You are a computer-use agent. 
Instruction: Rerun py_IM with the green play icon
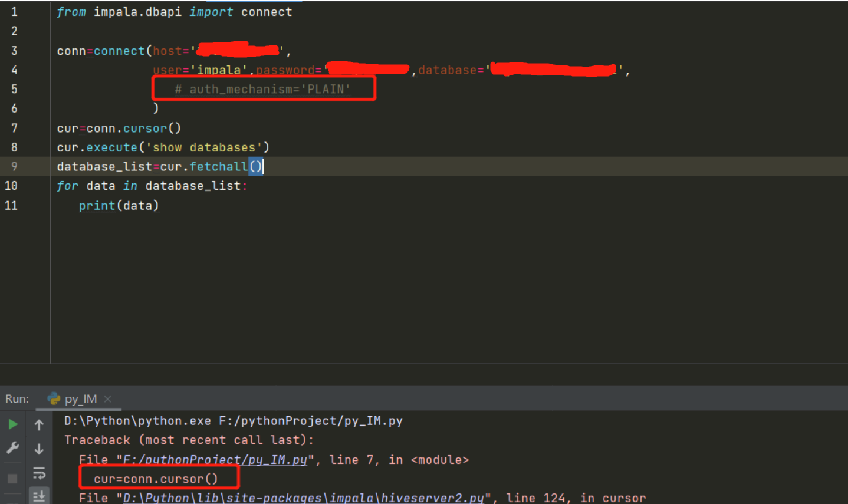(x=12, y=424)
